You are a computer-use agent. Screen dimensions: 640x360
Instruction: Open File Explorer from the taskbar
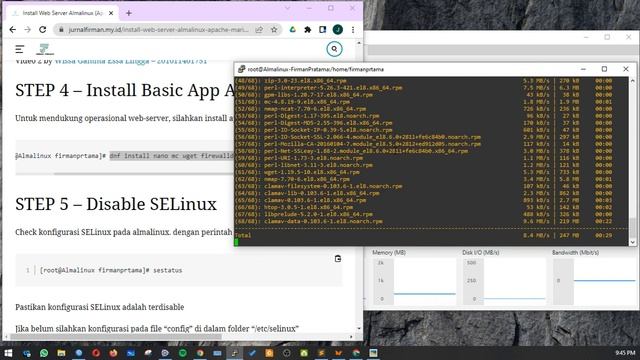pos(61,353)
